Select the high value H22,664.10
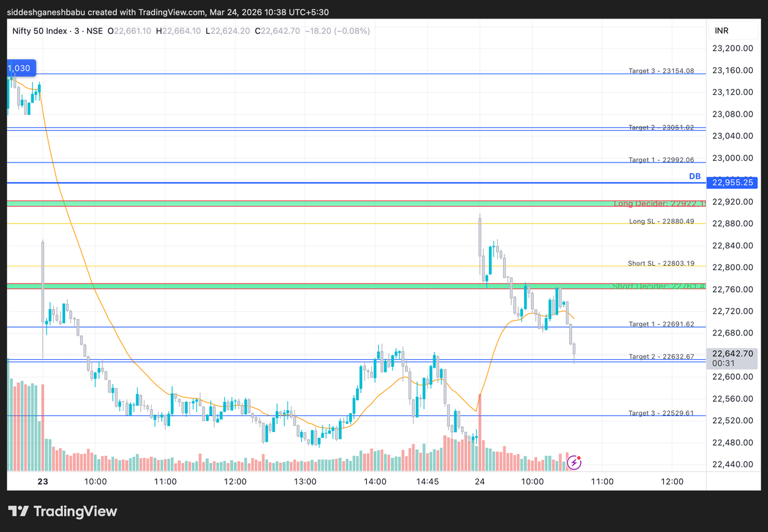This screenshot has height=532, width=768. coord(178,31)
